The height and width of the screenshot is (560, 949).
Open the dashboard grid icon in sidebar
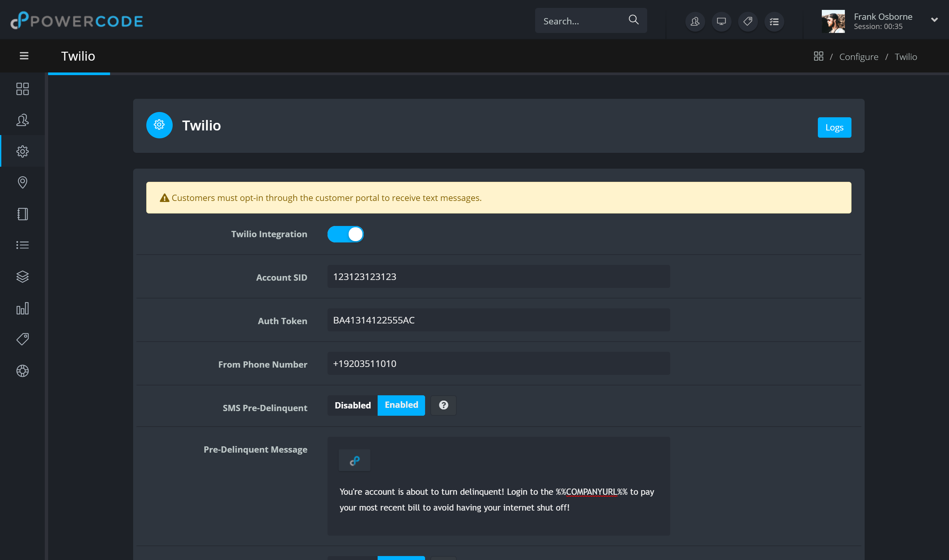(x=22, y=89)
